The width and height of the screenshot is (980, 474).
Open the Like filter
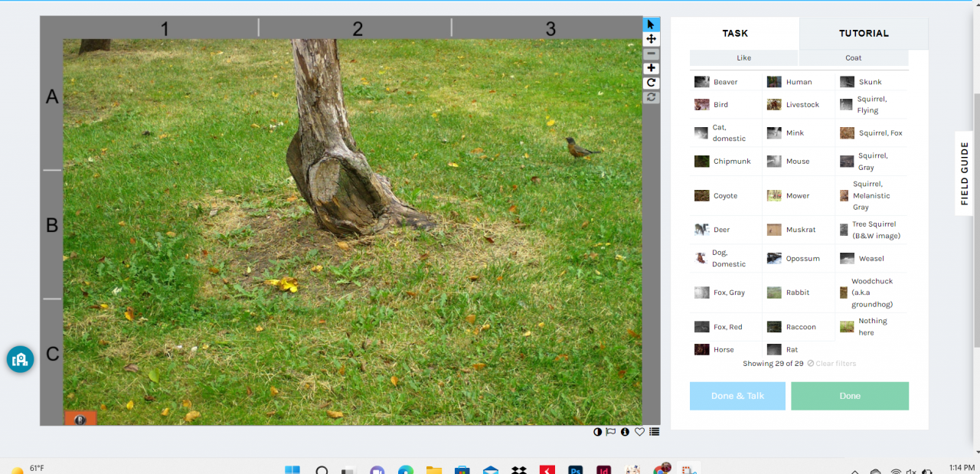pyautogui.click(x=743, y=58)
